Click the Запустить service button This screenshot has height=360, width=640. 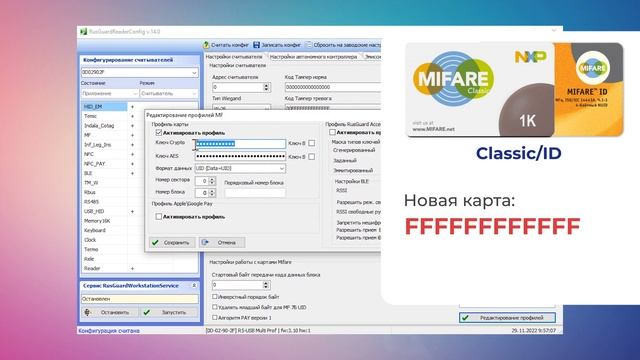tap(169, 312)
